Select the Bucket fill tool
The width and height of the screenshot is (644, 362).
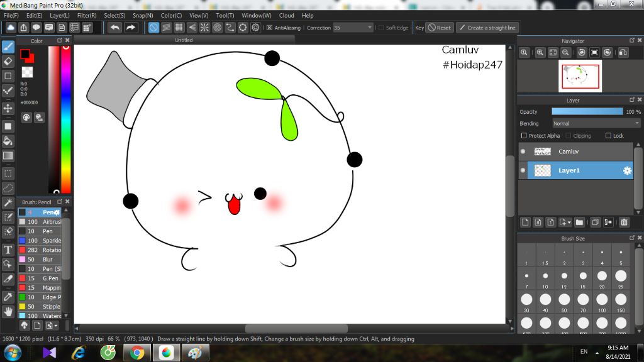(8, 141)
